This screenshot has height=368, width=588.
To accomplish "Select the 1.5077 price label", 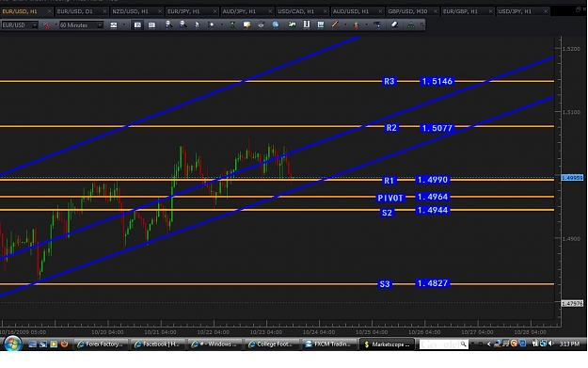I will pos(437,128).
